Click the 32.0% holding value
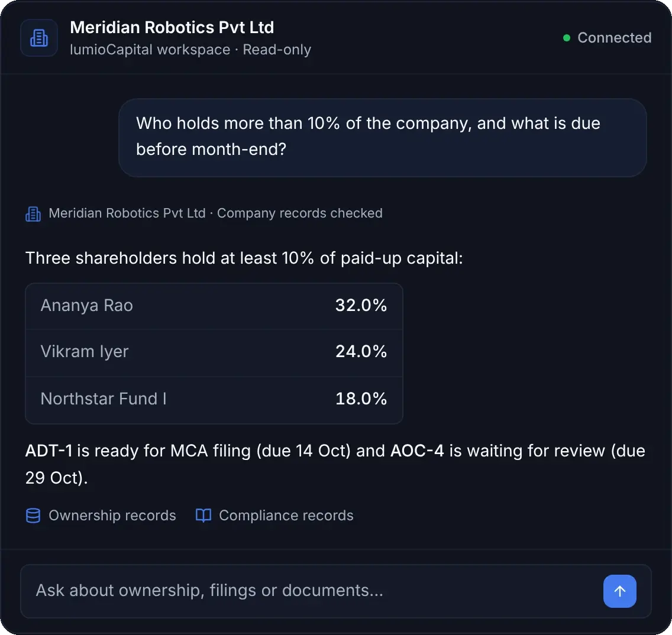Image resolution: width=672 pixels, height=635 pixels. [361, 306]
